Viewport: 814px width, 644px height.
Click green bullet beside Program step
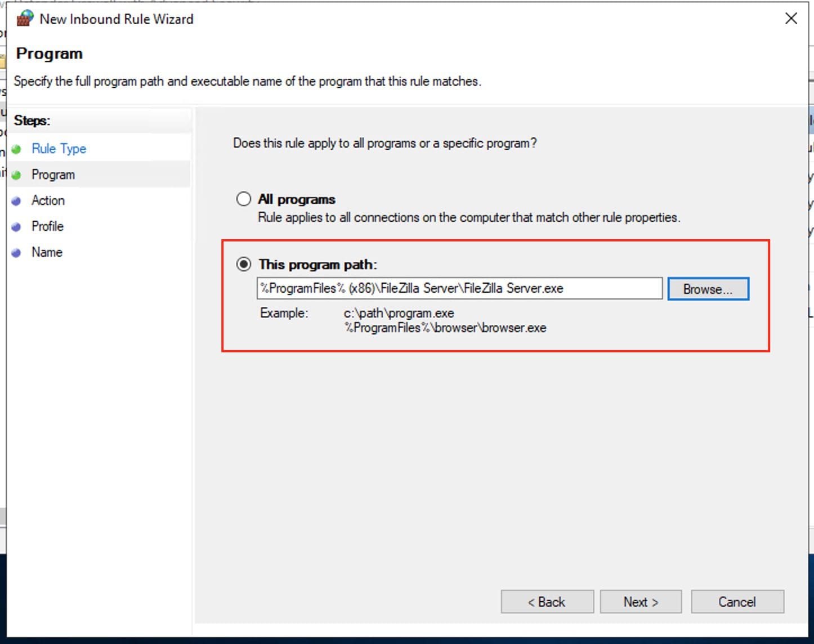[16, 175]
